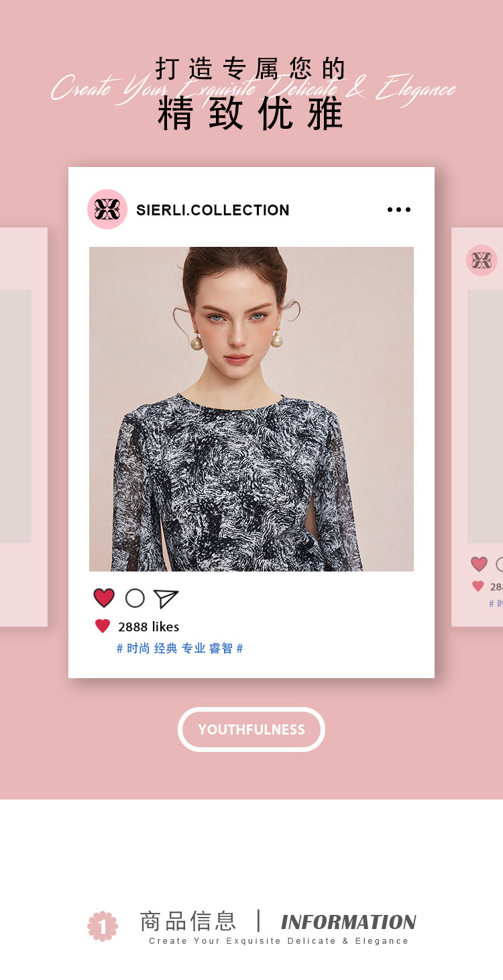Image resolution: width=503 pixels, height=980 pixels.
Task: Click the circle comment icon
Action: 135,598
